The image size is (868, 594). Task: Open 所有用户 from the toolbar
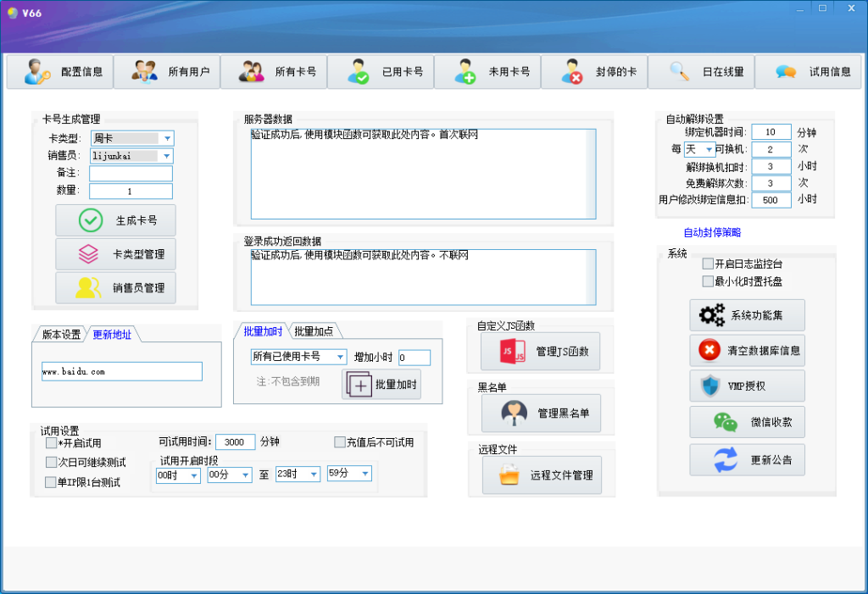pyautogui.click(x=167, y=72)
